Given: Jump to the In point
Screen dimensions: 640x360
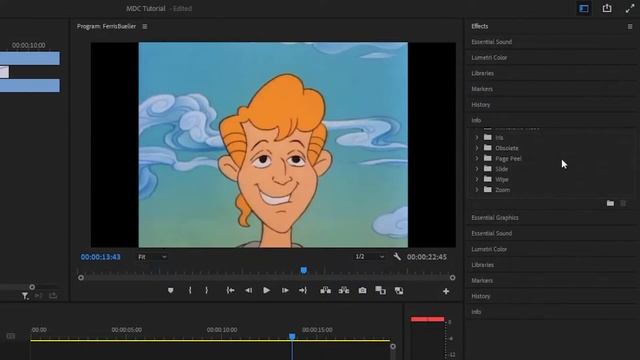Looking at the screenshot, I should coord(230,290).
